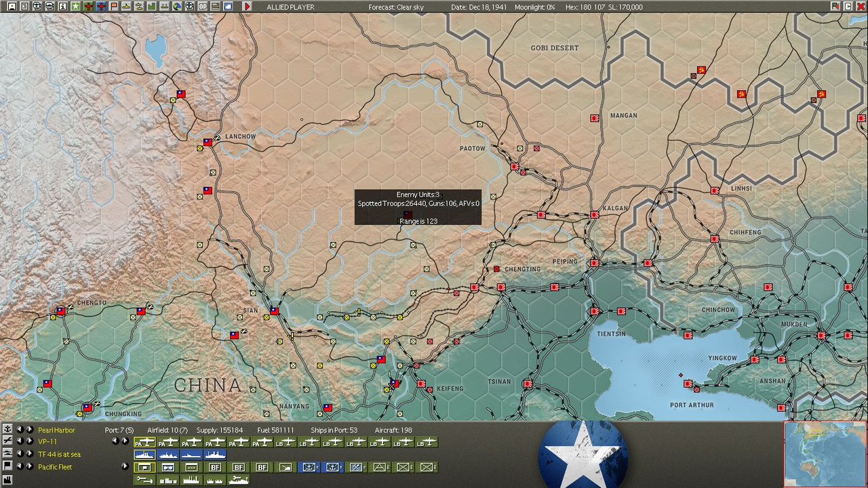Click the 'Pearl Harbor' base name
The width and height of the screenshot is (868, 488).
pos(56,430)
